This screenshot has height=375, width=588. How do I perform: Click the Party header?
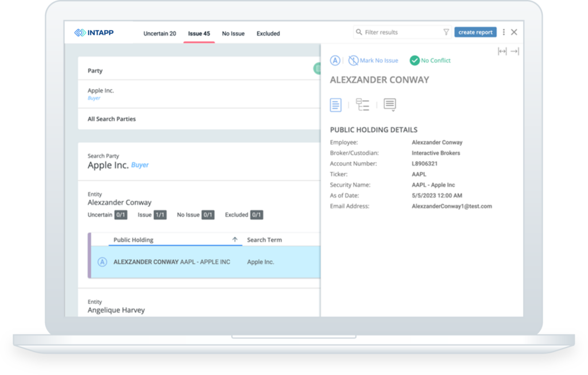[95, 71]
